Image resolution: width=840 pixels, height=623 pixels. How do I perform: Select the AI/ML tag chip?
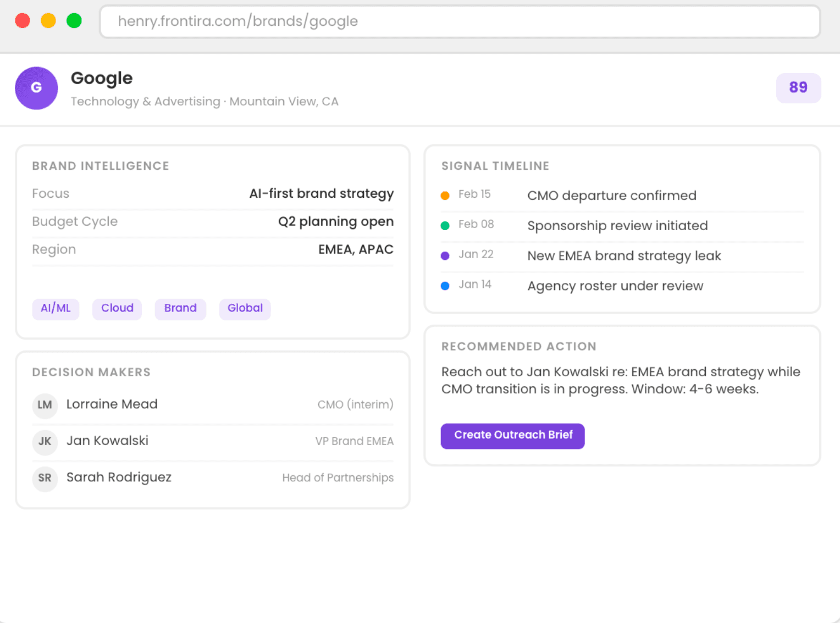pyautogui.click(x=56, y=308)
